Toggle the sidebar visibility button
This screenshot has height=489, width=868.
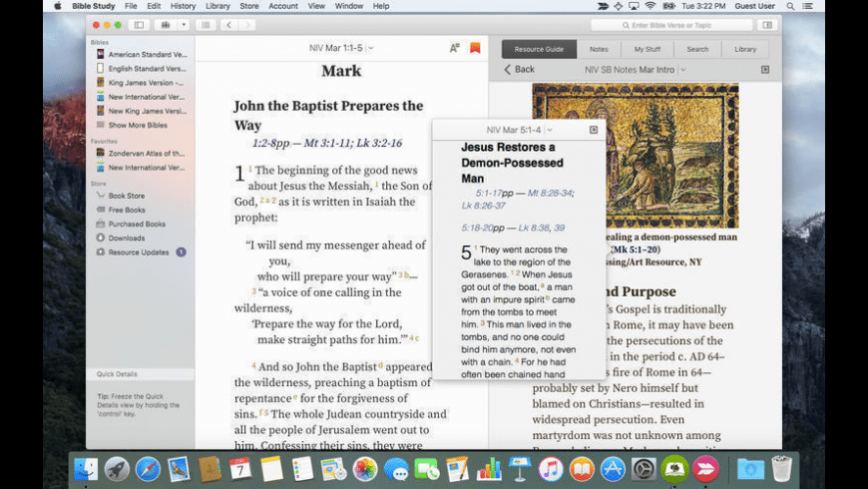click(x=139, y=25)
